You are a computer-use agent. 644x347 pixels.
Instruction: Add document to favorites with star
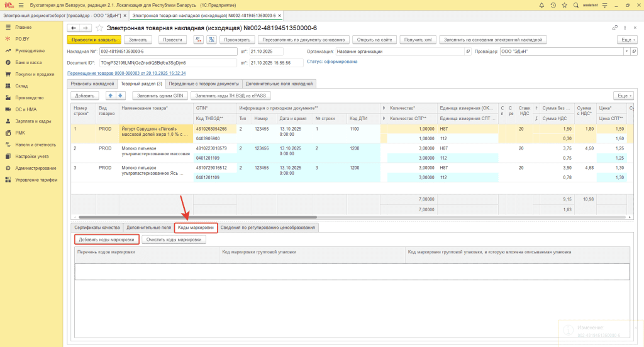click(x=99, y=28)
